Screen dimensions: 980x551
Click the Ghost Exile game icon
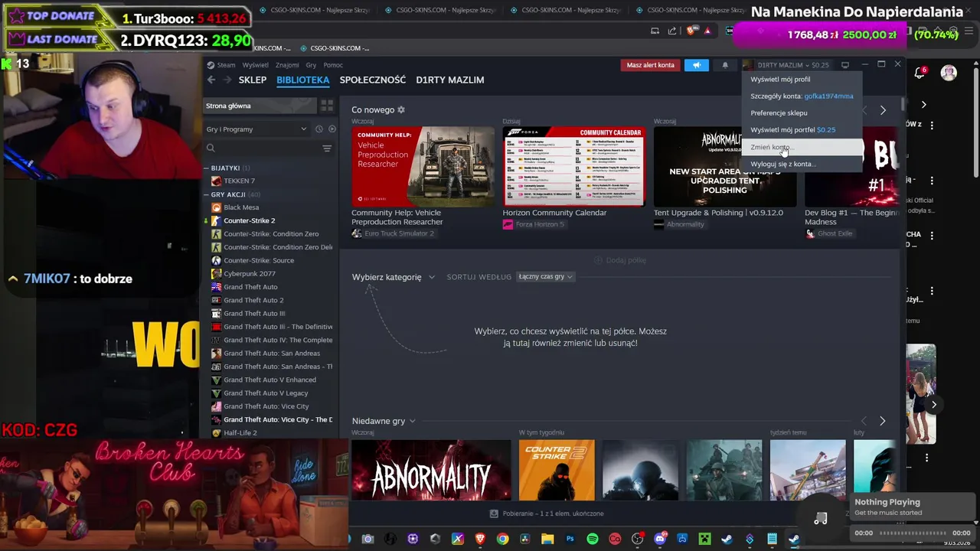pyautogui.click(x=810, y=233)
